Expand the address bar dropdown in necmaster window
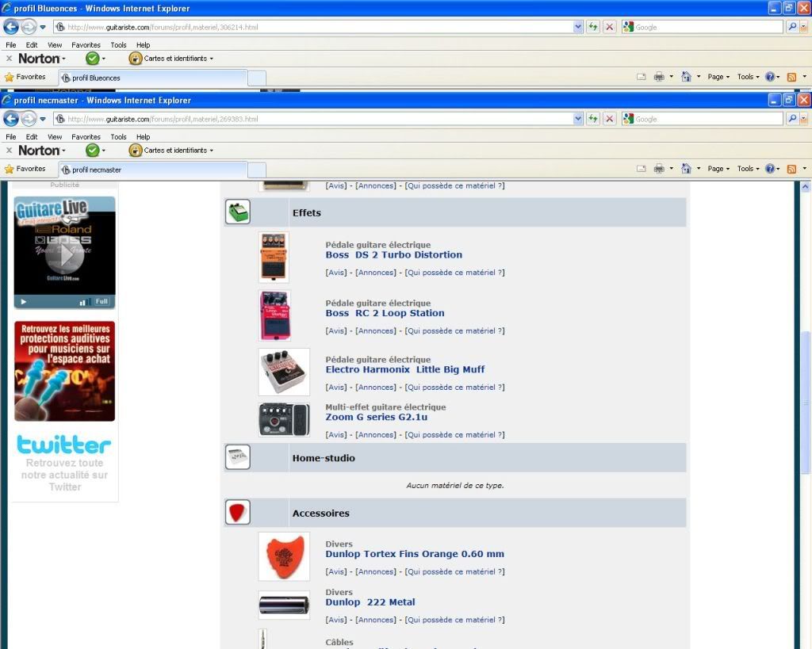 [578, 118]
